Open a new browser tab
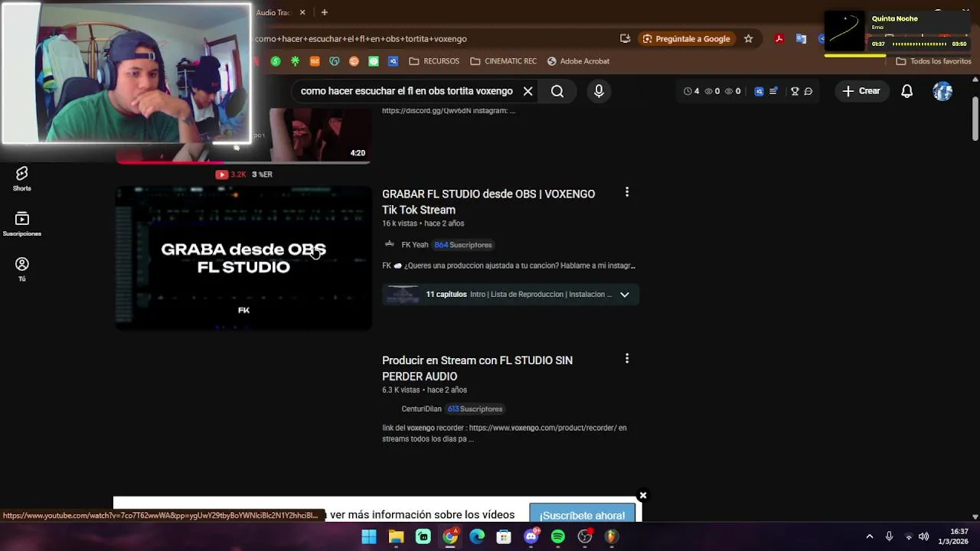 tap(325, 12)
